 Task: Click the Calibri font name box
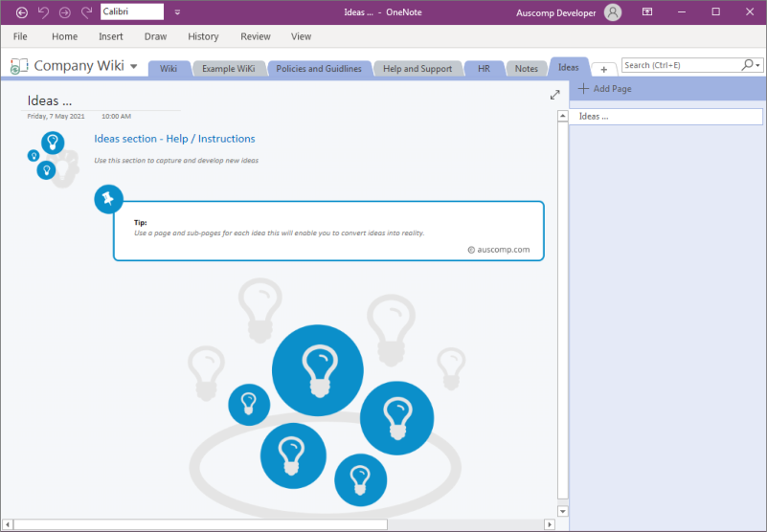(x=132, y=11)
